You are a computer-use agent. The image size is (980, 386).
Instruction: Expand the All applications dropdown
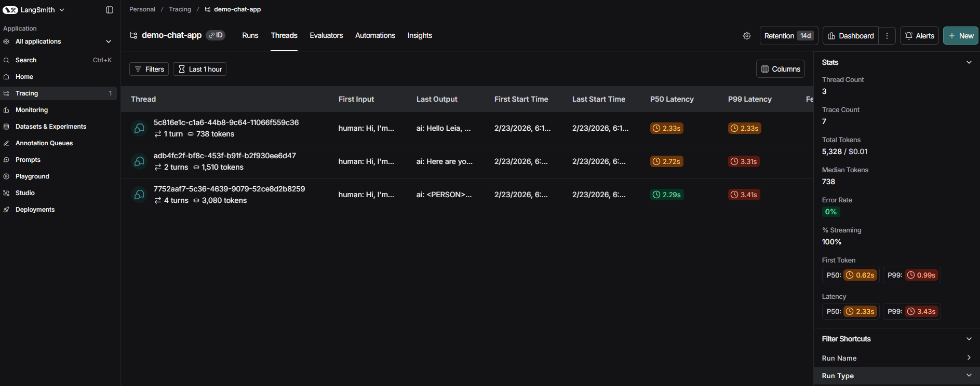[x=58, y=42]
